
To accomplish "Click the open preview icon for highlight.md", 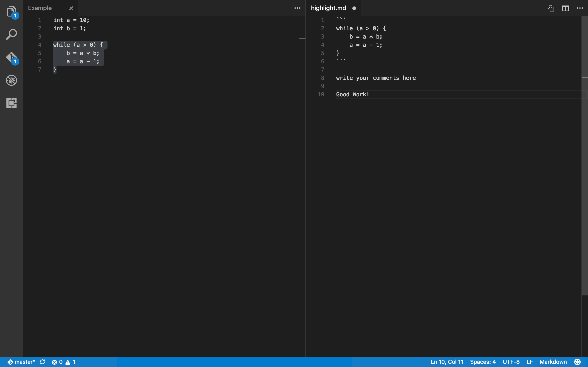I will point(551,8).
